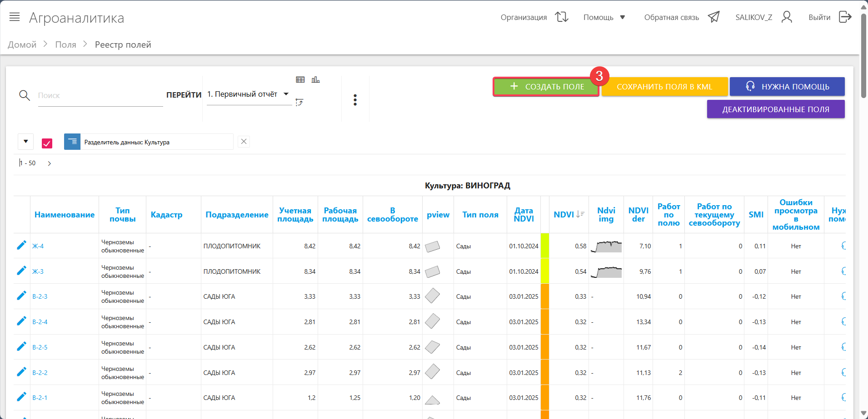The height and width of the screenshot is (419, 868).
Task: Go to Домой breadcrumb
Action: tap(22, 44)
